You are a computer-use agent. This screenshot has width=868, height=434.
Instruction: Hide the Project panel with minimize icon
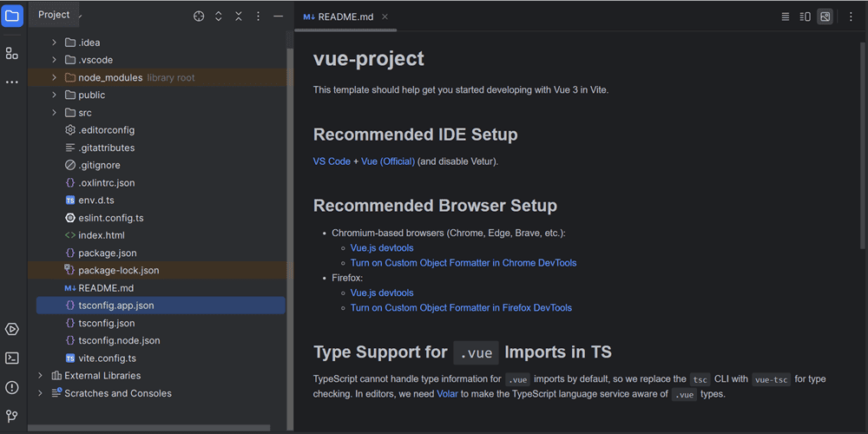tap(278, 16)
